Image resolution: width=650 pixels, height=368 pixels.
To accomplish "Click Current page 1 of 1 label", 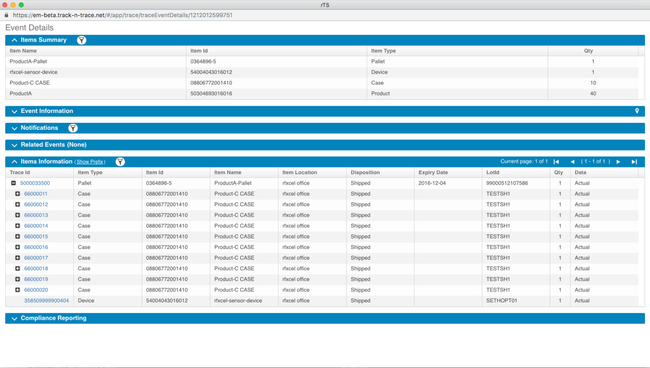I will pyautogui.click(x=524, y=162).
